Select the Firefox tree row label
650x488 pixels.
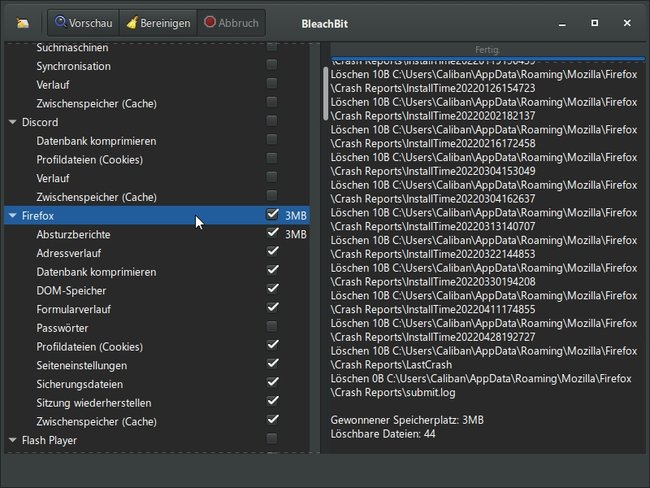click(38, 216)
